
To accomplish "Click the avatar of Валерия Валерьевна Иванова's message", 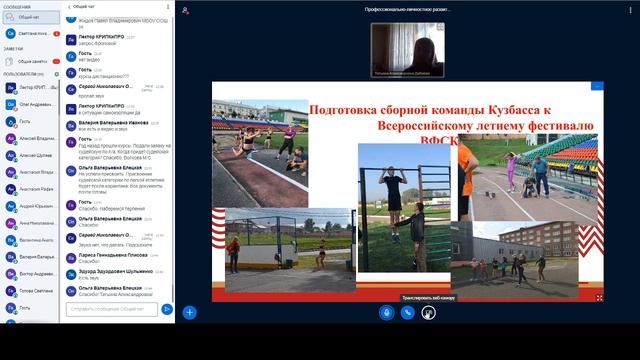I will click(x=71, y=126).
